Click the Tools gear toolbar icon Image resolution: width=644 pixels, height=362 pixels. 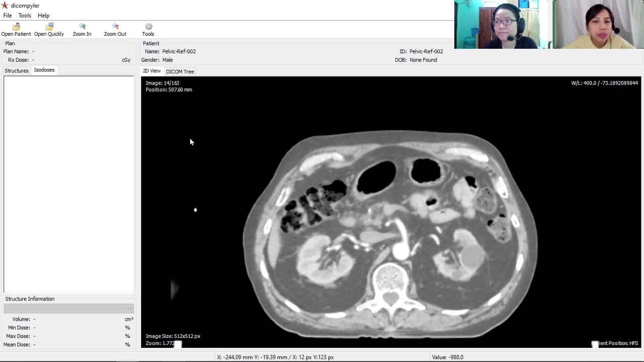click(148, 26)
